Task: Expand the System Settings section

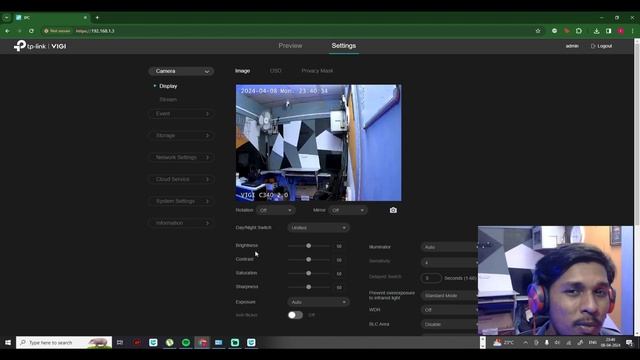Action: point(181,201)
